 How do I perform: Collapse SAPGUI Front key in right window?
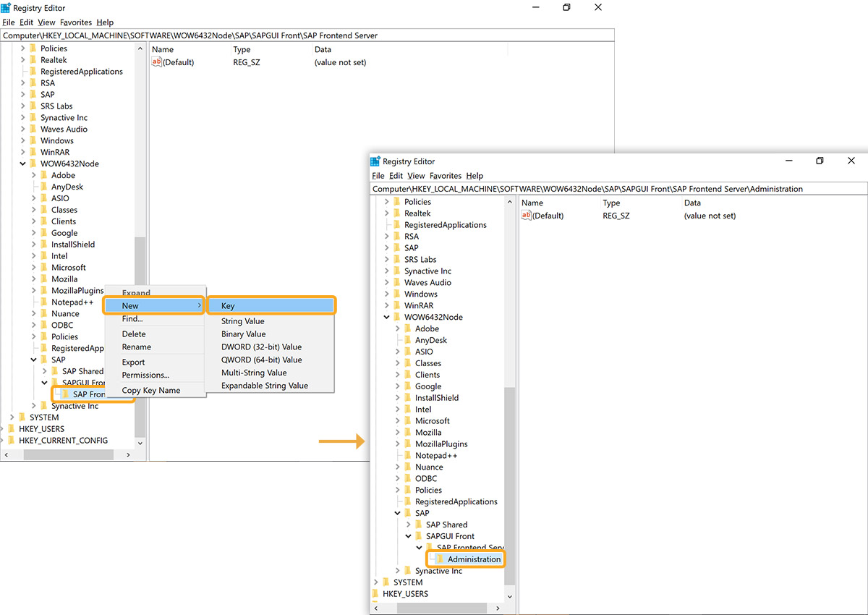[408, 536]
